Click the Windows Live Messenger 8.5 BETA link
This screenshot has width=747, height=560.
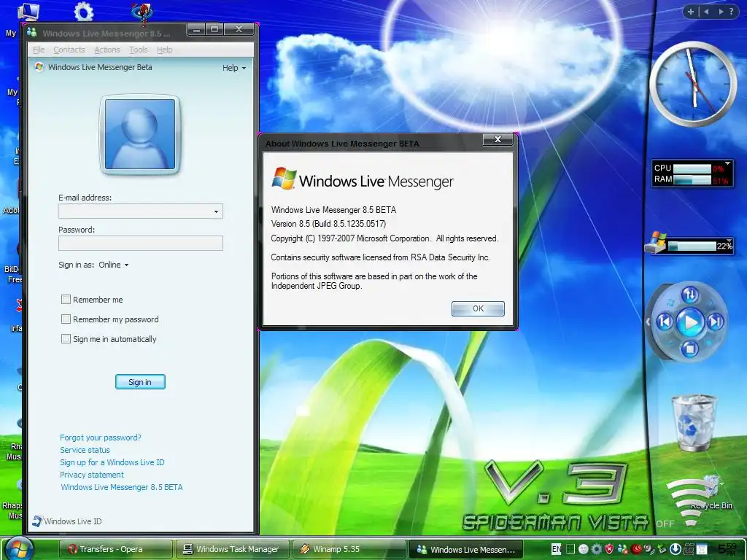point(122,486)
